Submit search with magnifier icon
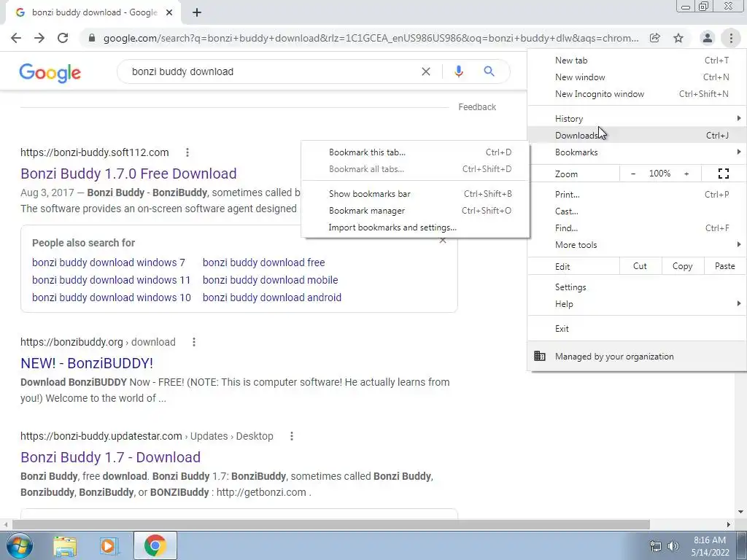This screenshot has width=747, height=560. tap(489, 71)
